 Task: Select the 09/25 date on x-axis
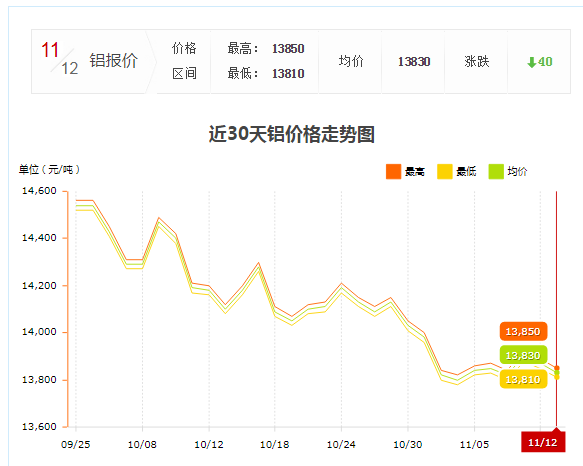pyautogui.click(x=75, y=444)
